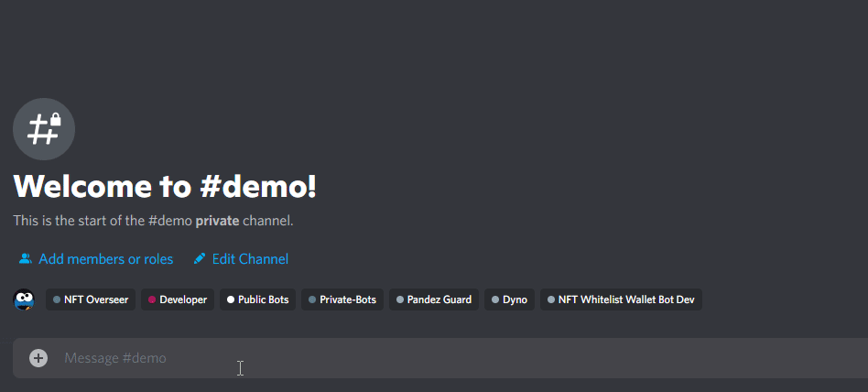Viewport: 868px width, 392px height.
Task: Click the blue monster user avatar
Action: click(x=24, y=299)
